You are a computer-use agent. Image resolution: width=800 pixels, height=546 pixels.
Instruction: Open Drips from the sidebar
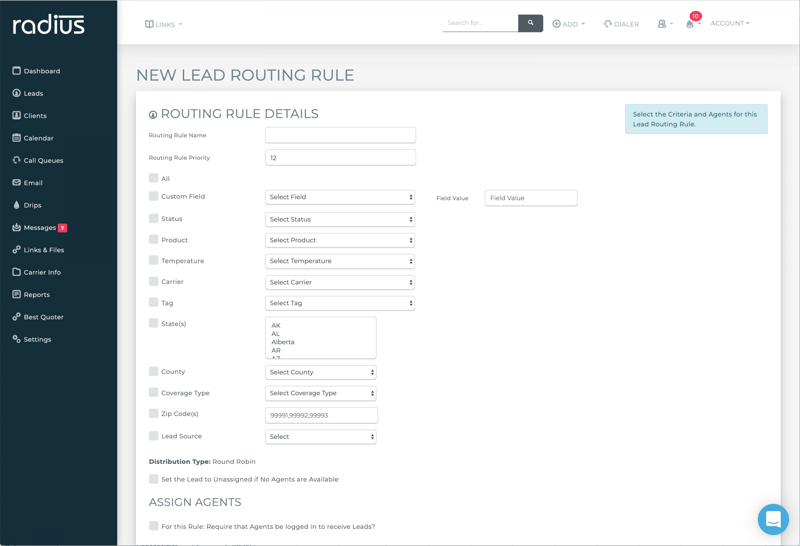32,205
